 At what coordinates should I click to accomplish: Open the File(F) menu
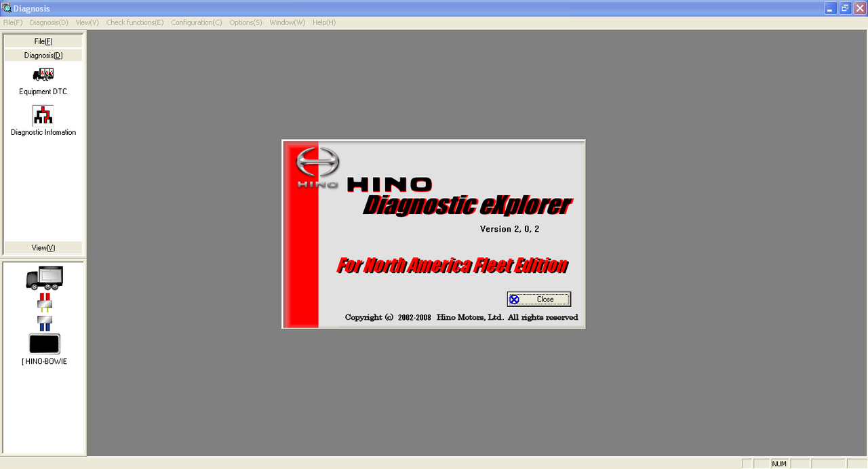13,22
